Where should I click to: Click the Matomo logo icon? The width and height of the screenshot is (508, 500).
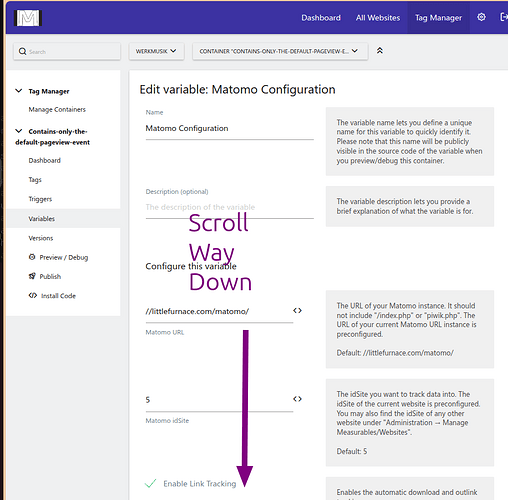tap(28, 18)
